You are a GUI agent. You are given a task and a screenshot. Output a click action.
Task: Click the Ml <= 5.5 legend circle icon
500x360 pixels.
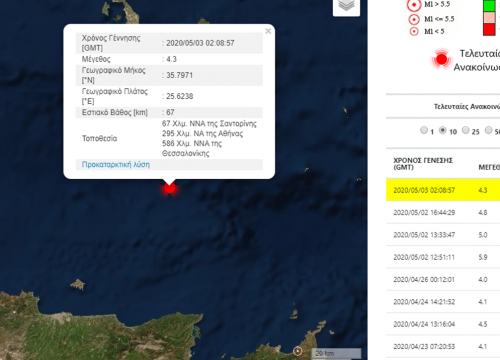pos(414,19)
